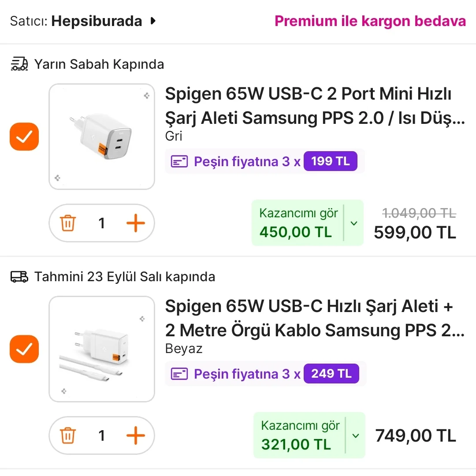Uncheck the Spigen 2 Port Mini charger
The width and height of the screenshot is (476, 476).
pyautogui.click(x=24, y=137)
